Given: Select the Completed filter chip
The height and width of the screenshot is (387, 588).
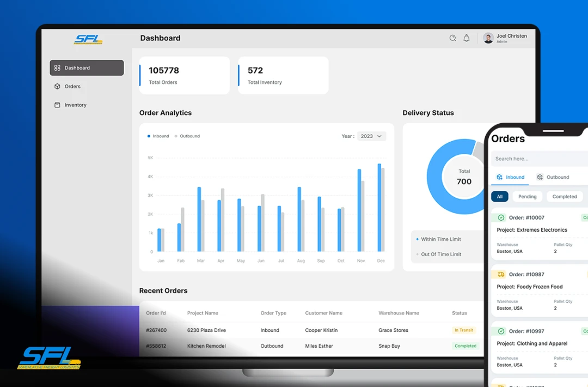Looking at the screenshot, I should pyautogui.click(x=565, y=197).
